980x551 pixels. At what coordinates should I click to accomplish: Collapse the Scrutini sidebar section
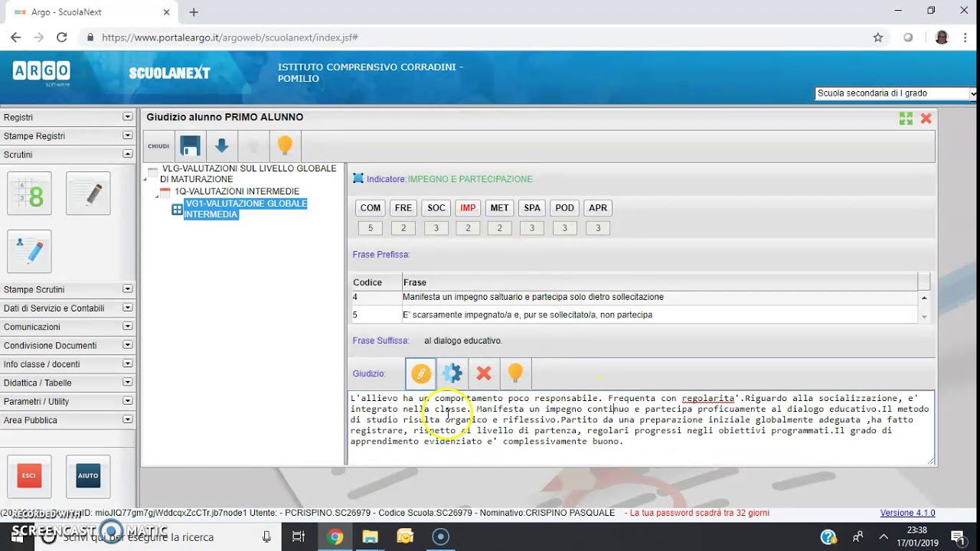tap(127, 154)
